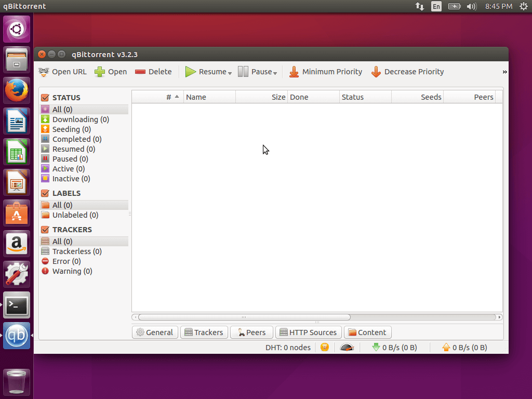Click the scrollbar right arrow

(499, 317)
